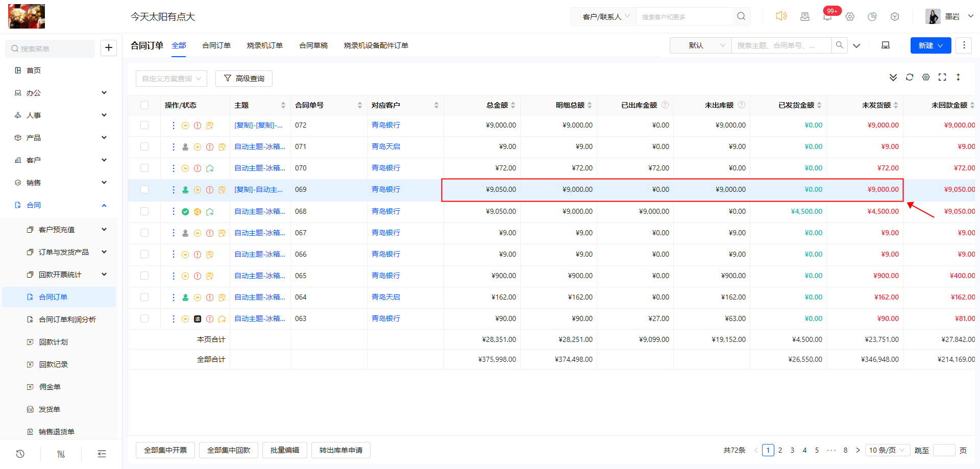Screen dimensions: 980x469
Task: Focus the 跳至 page number input
Action: coord(944,450)
